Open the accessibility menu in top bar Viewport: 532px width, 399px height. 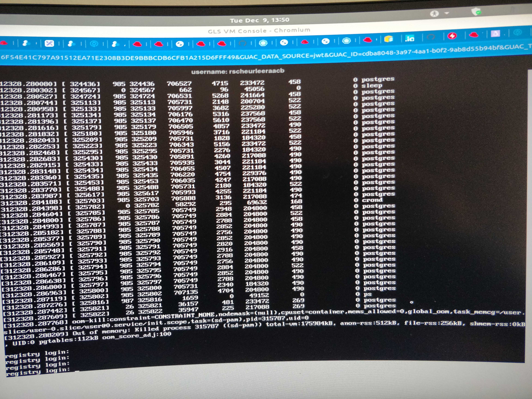point(434,14)
